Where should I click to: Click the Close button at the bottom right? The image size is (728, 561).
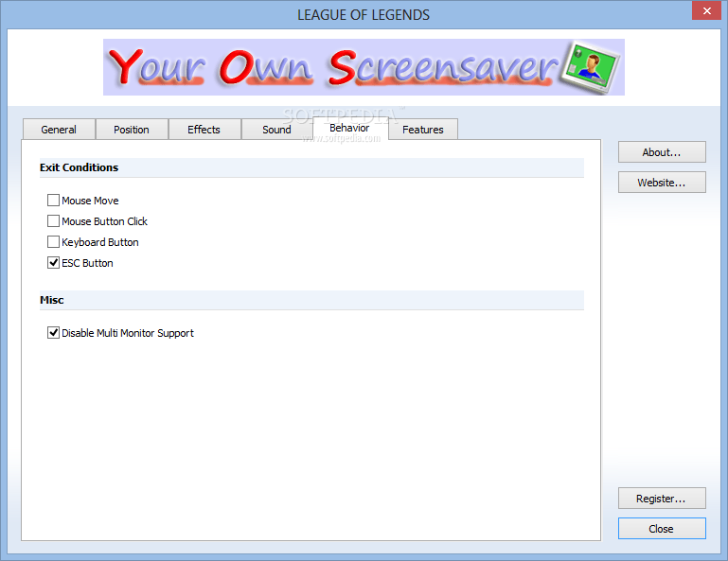(662, 529)
